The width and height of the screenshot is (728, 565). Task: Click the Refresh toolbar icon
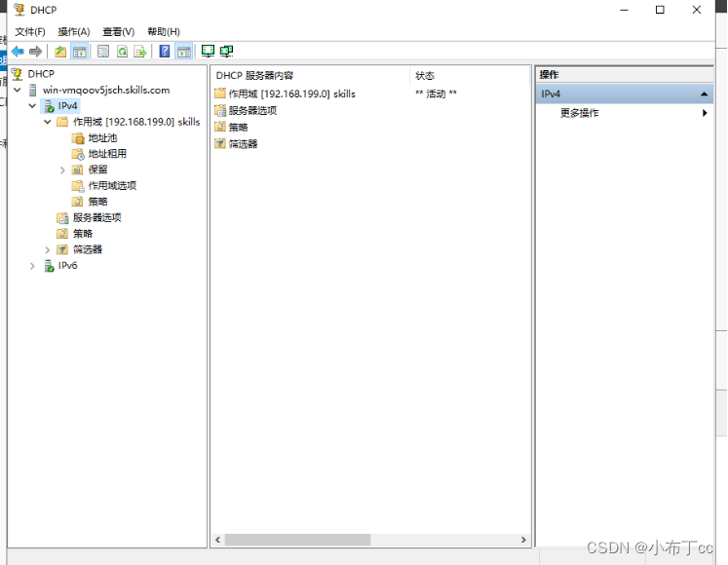(123, 52)
